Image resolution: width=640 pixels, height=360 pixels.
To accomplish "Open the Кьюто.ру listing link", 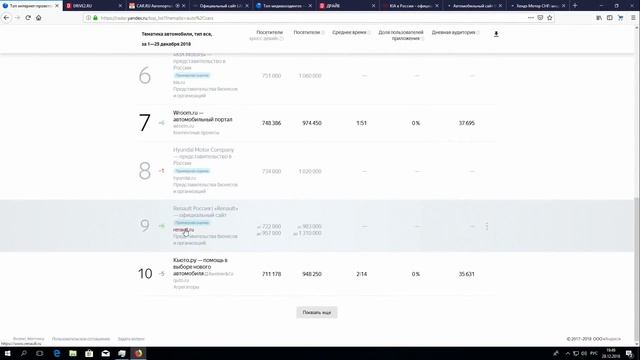I will [200, 267].
